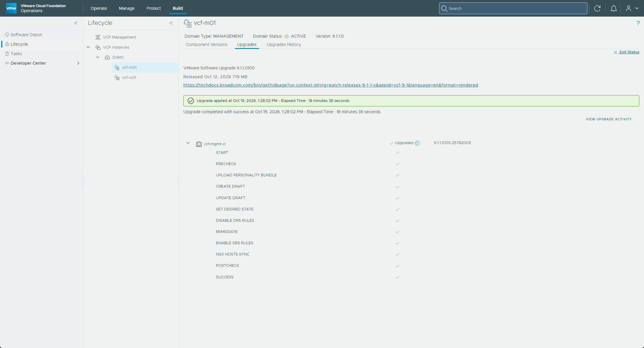
Task: Click the Upgraded status text
Action: 404,143
